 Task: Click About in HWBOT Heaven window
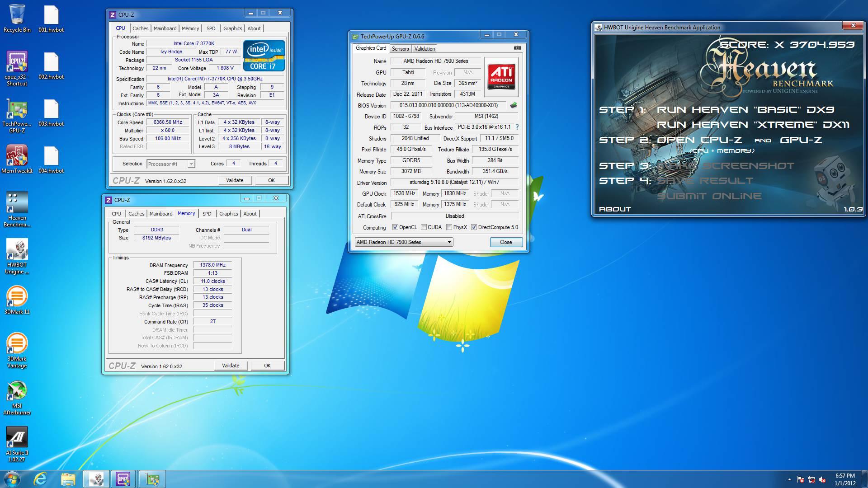[615, 209]
